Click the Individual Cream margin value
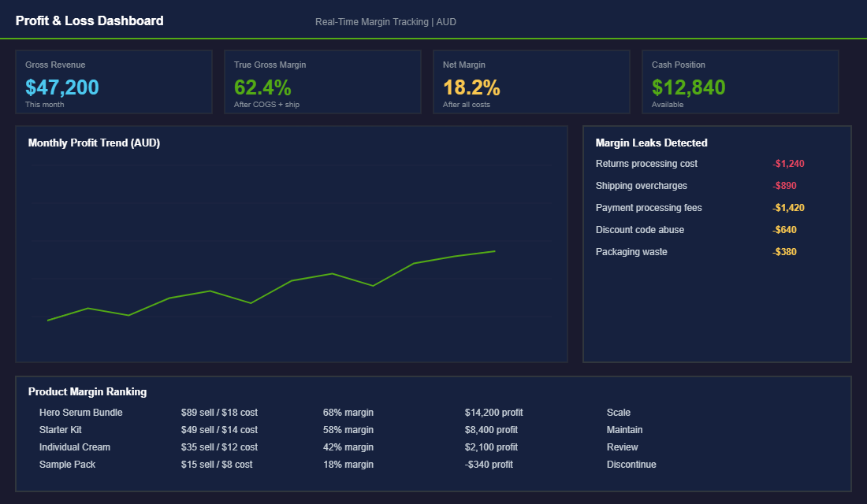This screenshot has height=504, width=867. tap(348, 447)
